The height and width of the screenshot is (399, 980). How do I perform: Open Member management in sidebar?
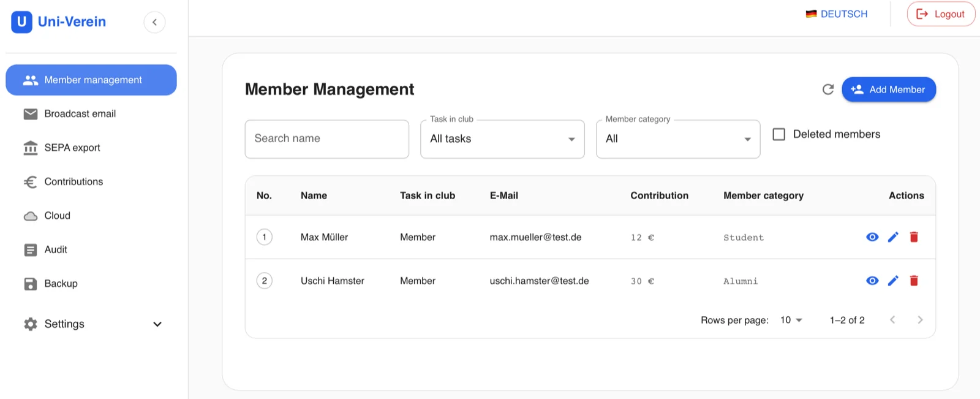pyautogui.click(x=91, y=80)
